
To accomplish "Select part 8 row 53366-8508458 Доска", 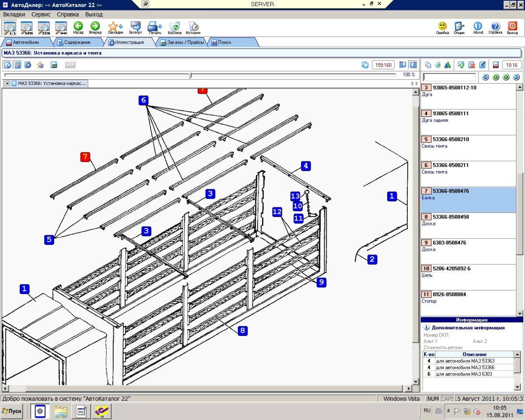I will (468, 220).
